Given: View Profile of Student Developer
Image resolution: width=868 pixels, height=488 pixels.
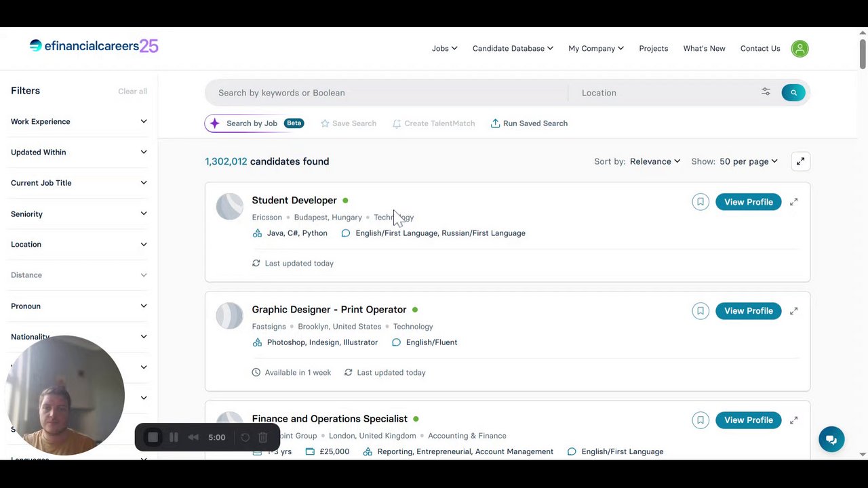Looking at the screenshot, I should tap(748, 202).
